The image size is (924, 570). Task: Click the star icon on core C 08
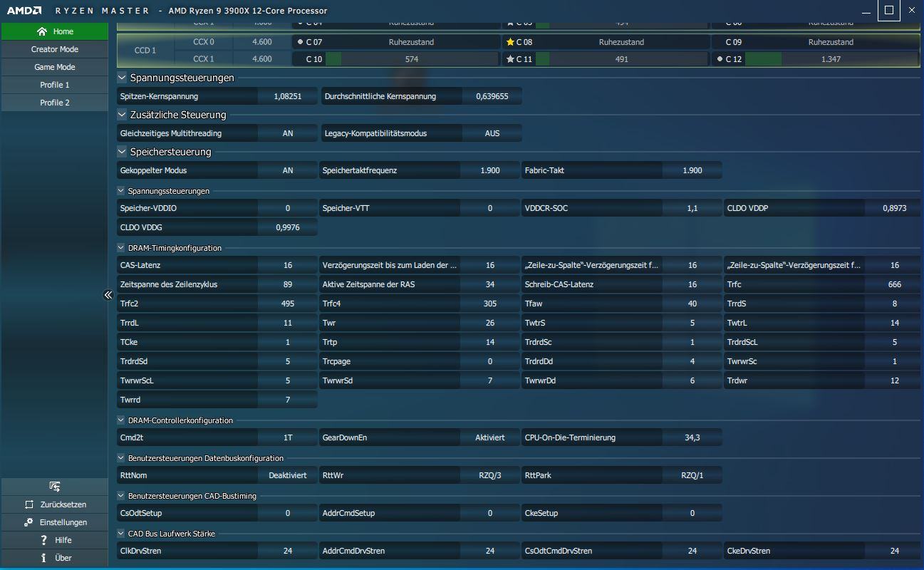[510, 42]
